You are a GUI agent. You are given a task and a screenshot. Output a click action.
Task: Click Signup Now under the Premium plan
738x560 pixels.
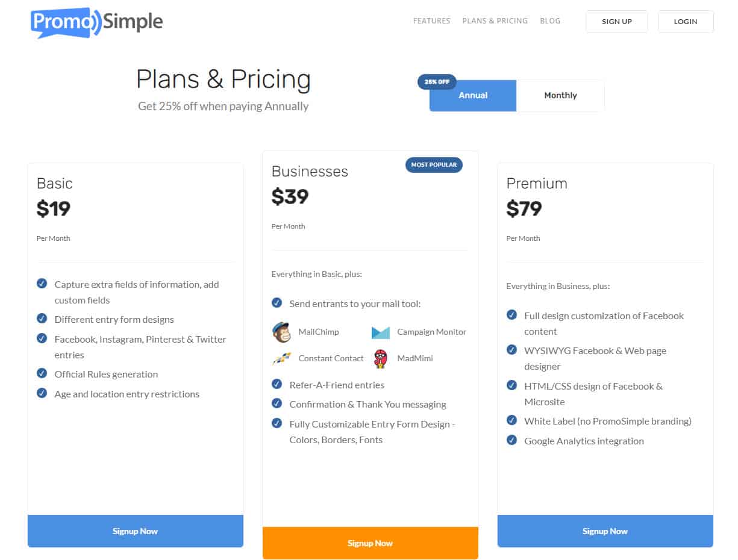[605, 530]
